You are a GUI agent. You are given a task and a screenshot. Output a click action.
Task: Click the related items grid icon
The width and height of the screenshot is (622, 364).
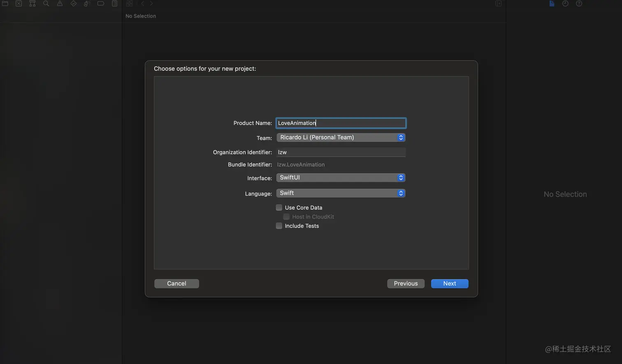click(x=130, y=4)
